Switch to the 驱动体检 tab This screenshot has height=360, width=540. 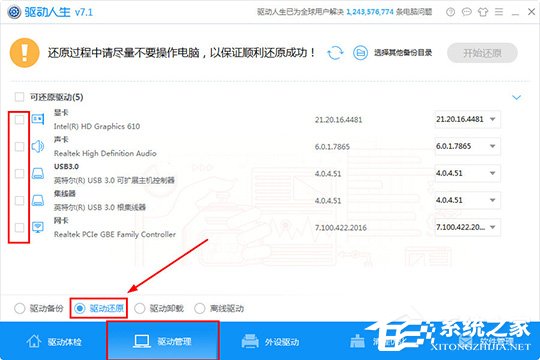point(53,341)
